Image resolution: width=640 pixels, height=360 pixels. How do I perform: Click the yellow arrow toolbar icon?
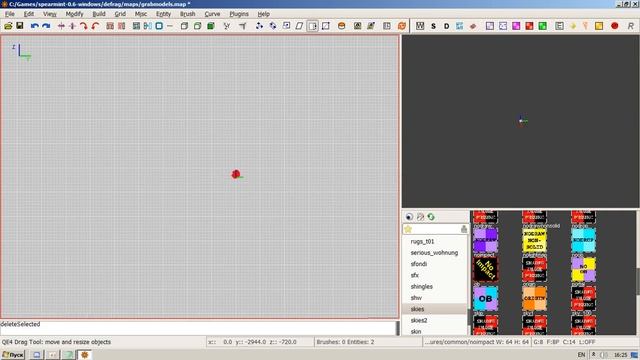573,26
